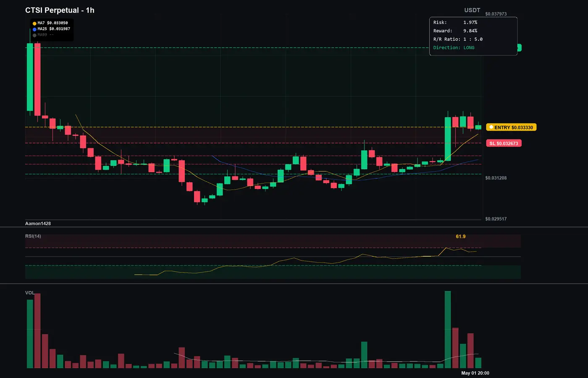Click the dimmed "MA99 --" legend entry
The image size is (588, 378).
click(45, 35)
